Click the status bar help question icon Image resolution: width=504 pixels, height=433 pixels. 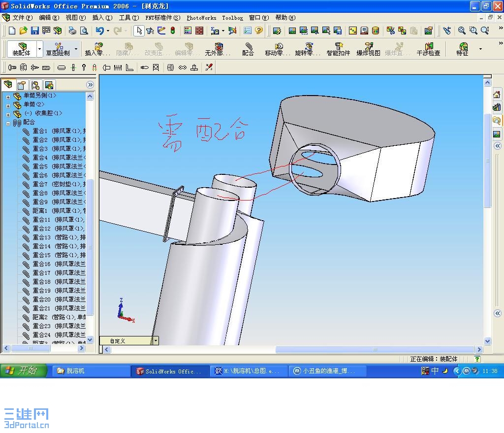(x=477, y=359)
